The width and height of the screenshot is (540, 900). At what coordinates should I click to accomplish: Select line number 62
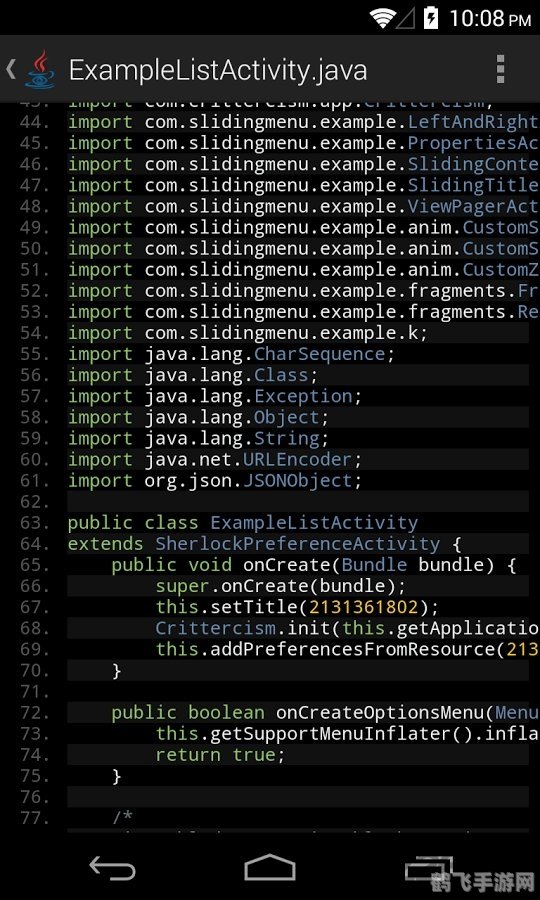coord(34,502)
